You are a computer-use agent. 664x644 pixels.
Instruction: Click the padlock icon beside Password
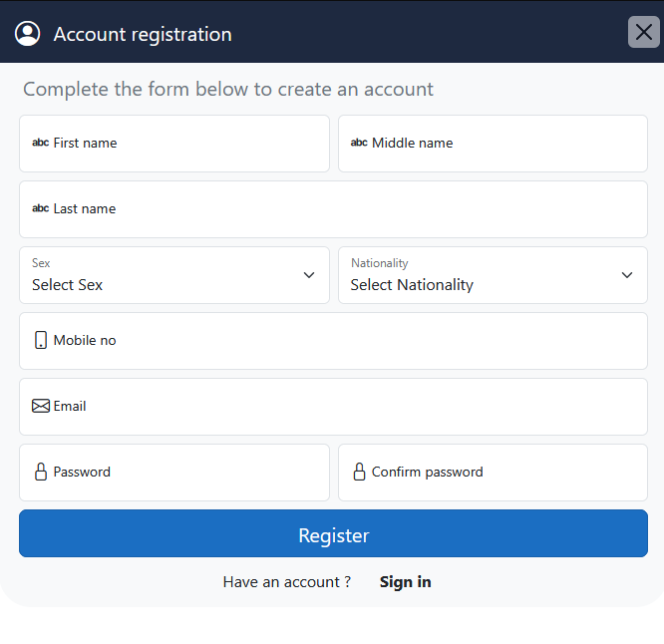(x=41, y=472)
